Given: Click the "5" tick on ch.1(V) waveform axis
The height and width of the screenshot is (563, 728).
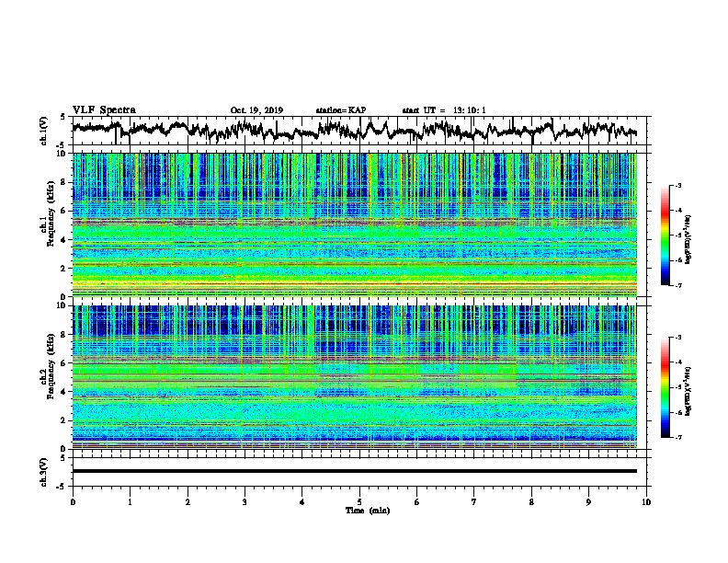Looking at the screenshot, I should coord(63,117).
